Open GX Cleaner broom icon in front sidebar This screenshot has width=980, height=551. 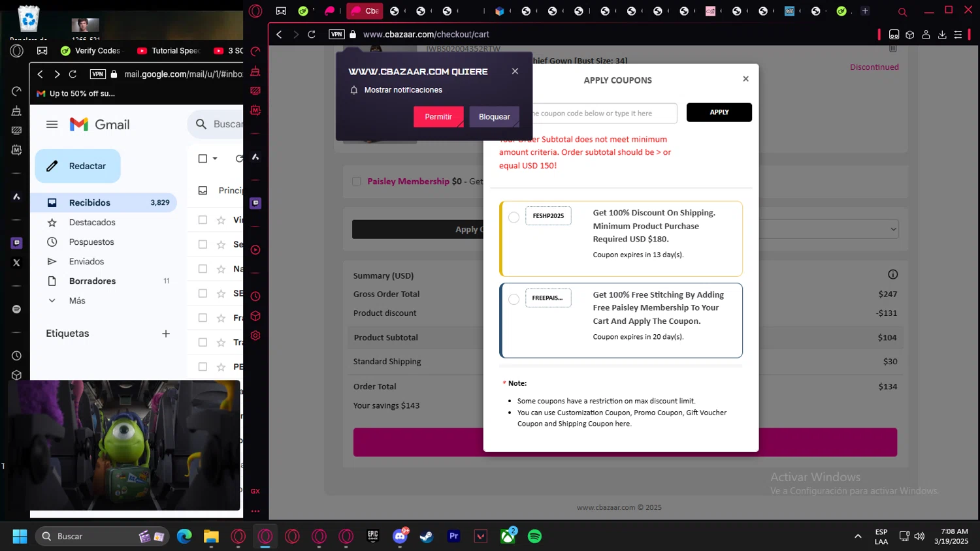255,71
